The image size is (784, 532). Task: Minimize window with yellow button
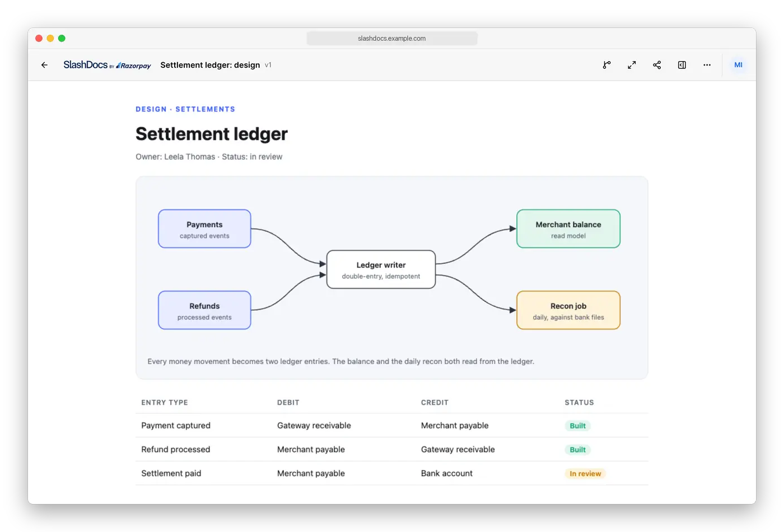50,38
